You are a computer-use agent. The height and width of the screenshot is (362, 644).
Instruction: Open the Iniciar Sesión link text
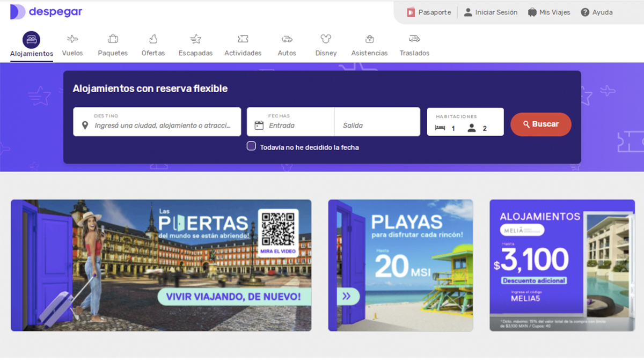point(496,12)
